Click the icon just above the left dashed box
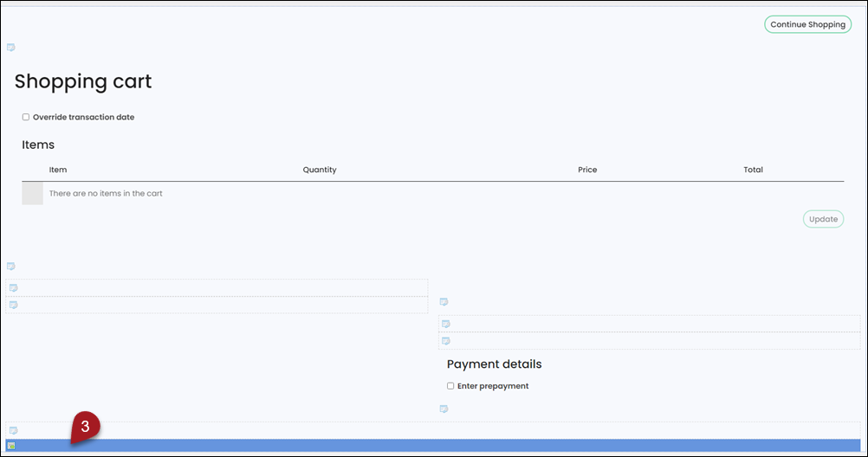Image resolution: width=868 pixels, height=457 pixels. click(10, 267)
